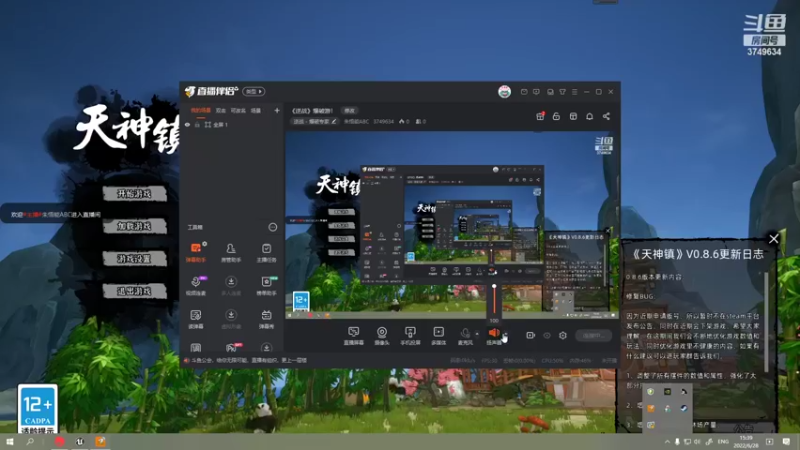Add a camera source (摄像头)
The image size is (800, 450).
382,336
